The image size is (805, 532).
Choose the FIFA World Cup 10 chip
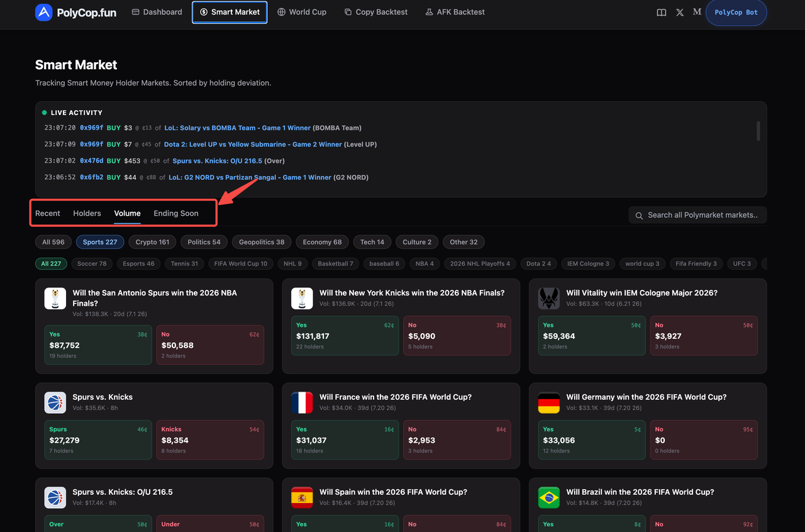click(x=241, y=263)
